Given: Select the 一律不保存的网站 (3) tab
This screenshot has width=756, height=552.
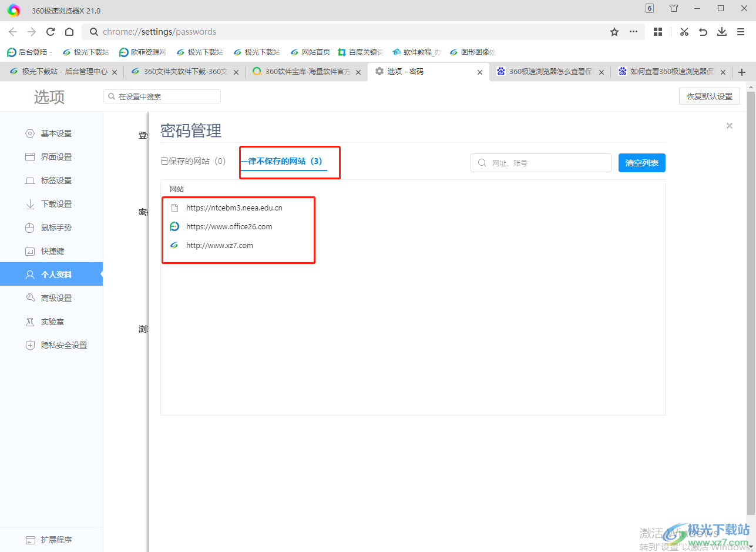Looking at the screenshot, I should pos(284,161).
